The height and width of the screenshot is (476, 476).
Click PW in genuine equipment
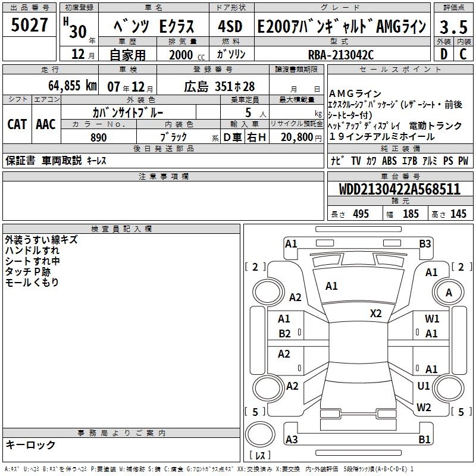tap(464, 161)
